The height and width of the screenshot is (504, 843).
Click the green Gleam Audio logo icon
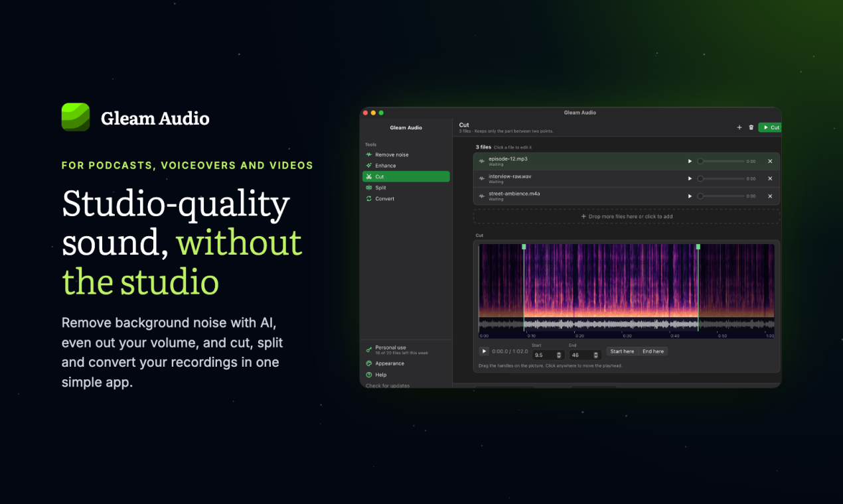coord(76,117)
